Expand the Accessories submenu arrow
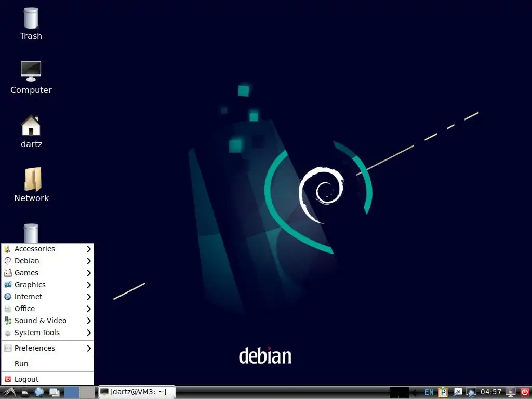The height and width of the screenshot is (399, 532). 89,249
